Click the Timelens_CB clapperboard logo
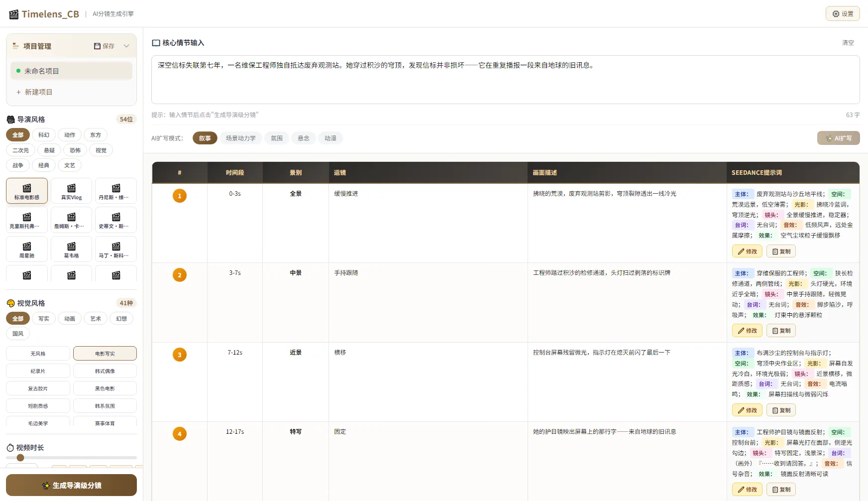Viewport: 868px width, 501px height. pos(14,14)
